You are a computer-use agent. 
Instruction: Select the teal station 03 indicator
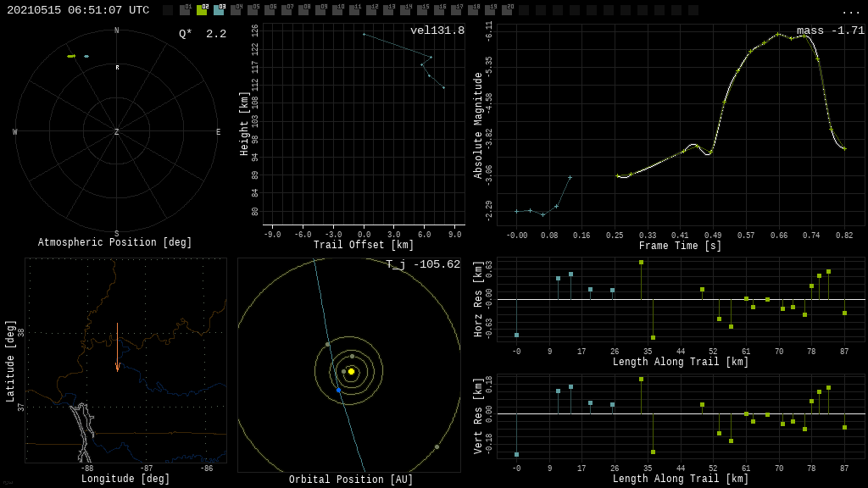pyautogui.click(x=219, y=10)
